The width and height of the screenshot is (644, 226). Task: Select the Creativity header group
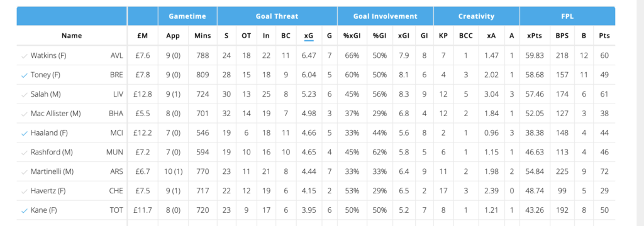coord(477,16)
